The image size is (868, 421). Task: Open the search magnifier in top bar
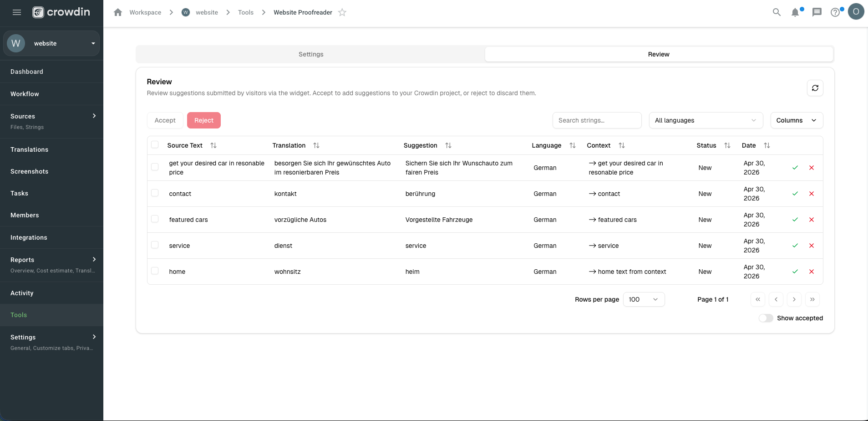tap(777, 12)
